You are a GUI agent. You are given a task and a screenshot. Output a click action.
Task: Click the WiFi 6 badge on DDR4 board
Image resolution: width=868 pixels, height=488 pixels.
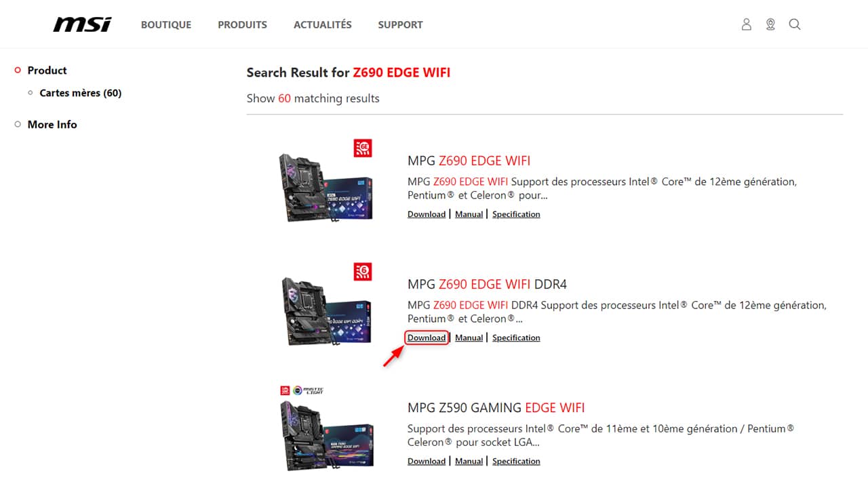(x=363, y=272)
